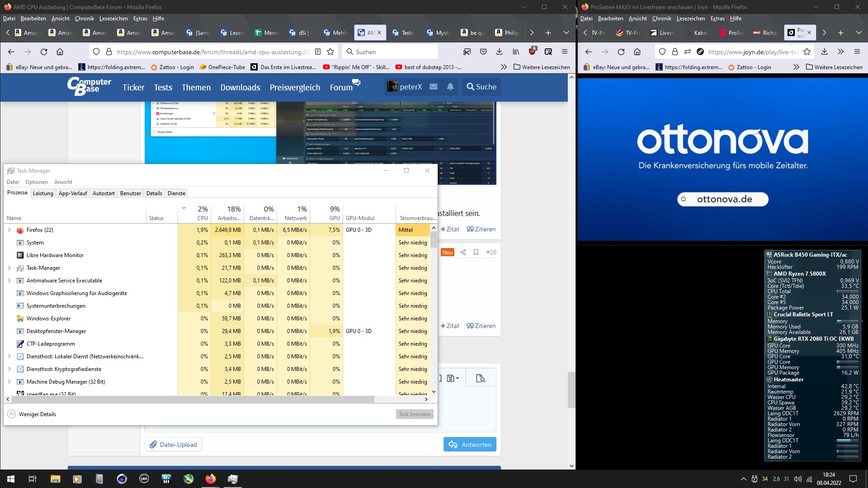Click the share icon on post #20

(463, 253)
